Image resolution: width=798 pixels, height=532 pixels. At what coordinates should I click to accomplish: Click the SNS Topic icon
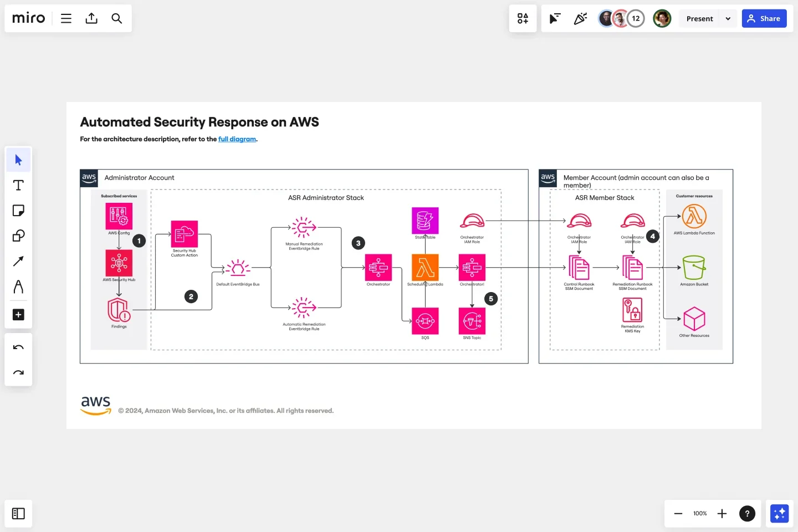point(472,321)
